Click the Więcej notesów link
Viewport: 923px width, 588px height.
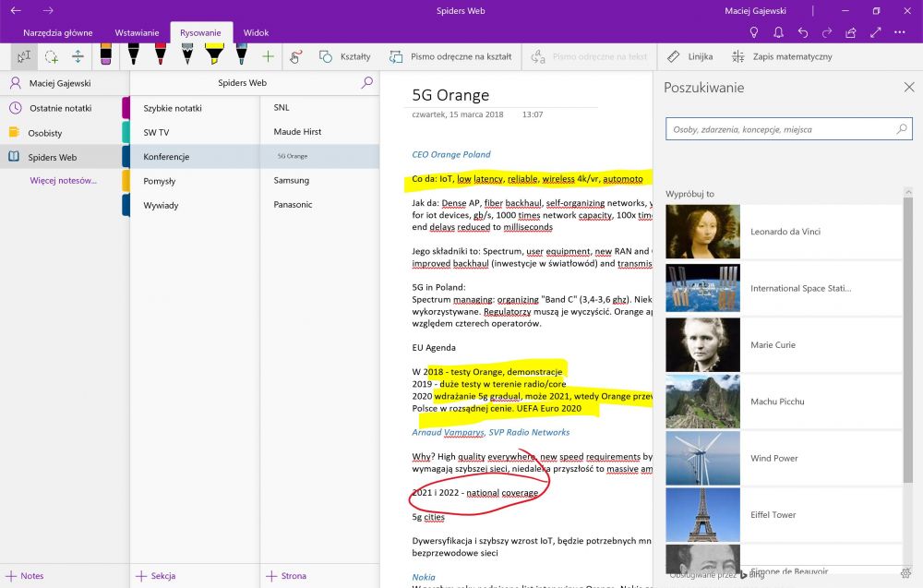(x=63, y=181)
